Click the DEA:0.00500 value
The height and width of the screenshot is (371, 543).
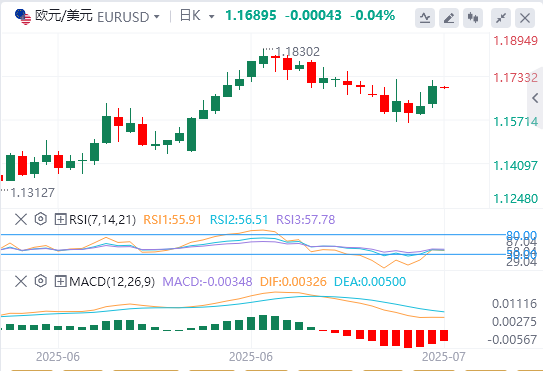click(x=370, y=282)
